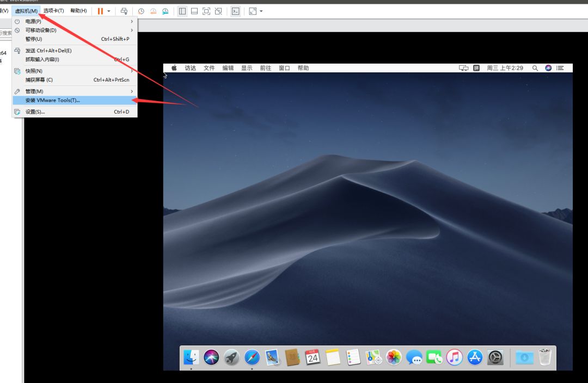Screen dimensions: 588x383
Task: Open Calendar icon showing 24
Action: [x=313, y=357]
